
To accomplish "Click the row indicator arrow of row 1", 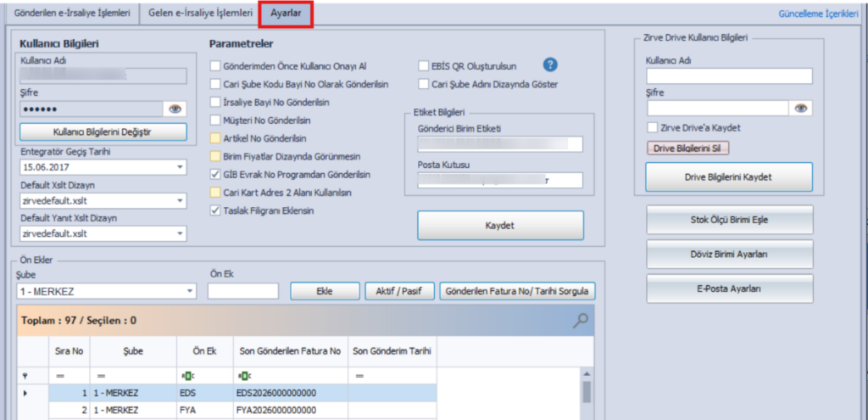I will pyautogui.click(x=25, y=394).
